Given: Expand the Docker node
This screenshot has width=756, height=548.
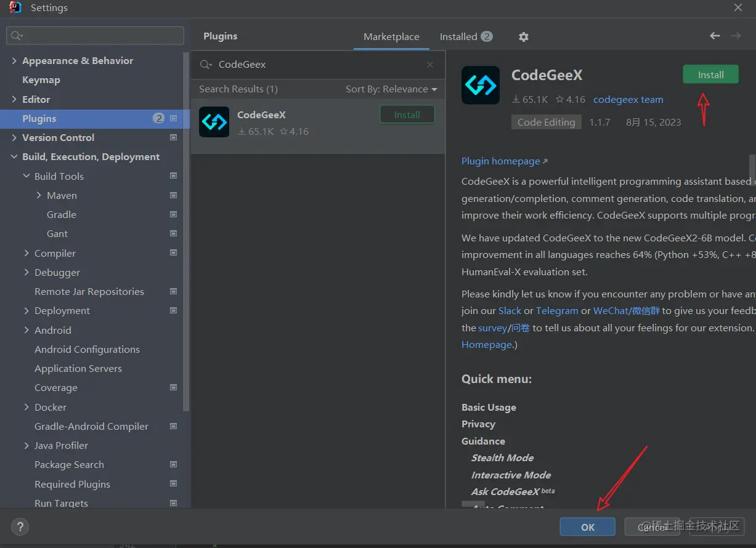Looking at the screenshot, I should [26, 407].
